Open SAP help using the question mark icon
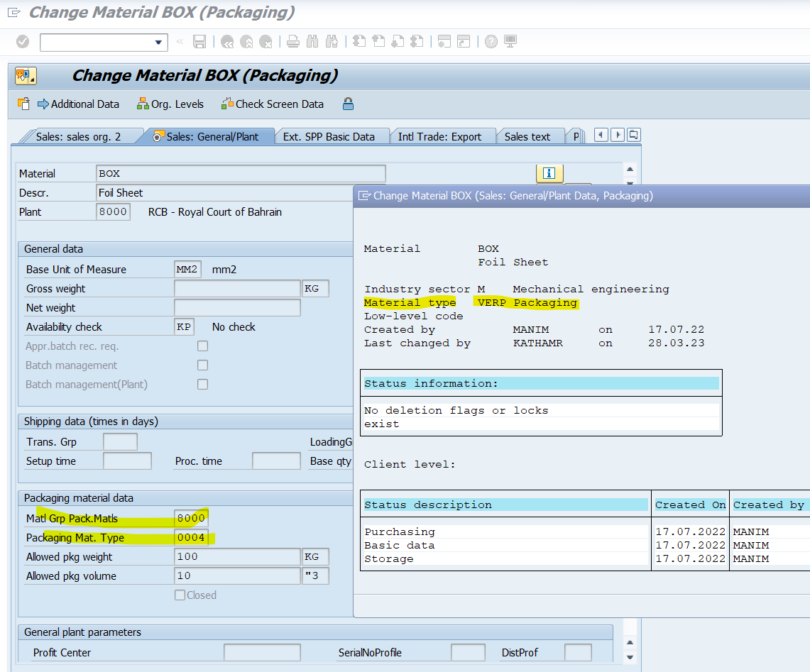The image size is (810, 672). [490, 41]
